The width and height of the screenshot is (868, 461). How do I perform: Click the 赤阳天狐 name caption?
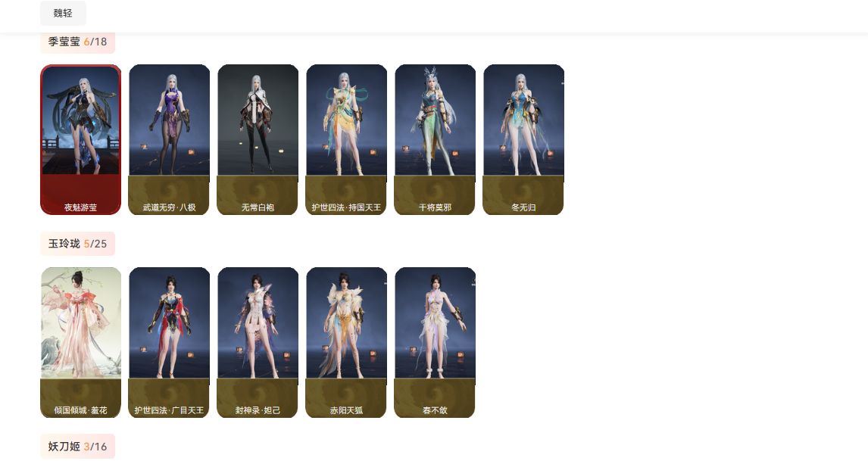[347, 410]
